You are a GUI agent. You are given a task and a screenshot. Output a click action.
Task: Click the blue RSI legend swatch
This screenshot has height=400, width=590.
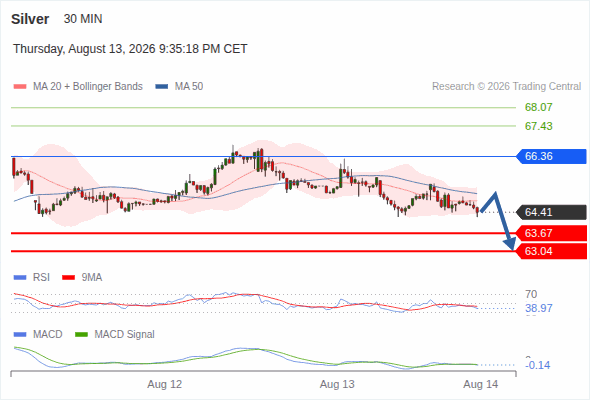point(20,278)
